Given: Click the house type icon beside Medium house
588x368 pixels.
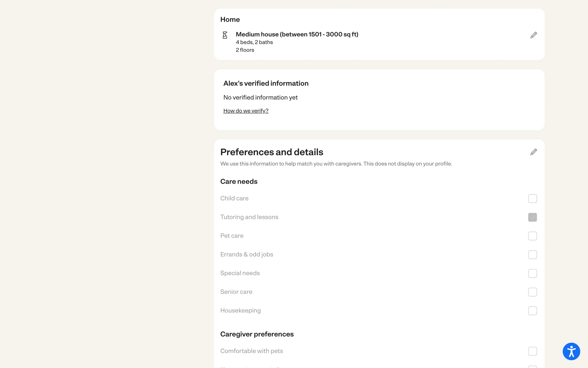Looking at the screenshot, I should pyautogui.click(x=225, y=35).
